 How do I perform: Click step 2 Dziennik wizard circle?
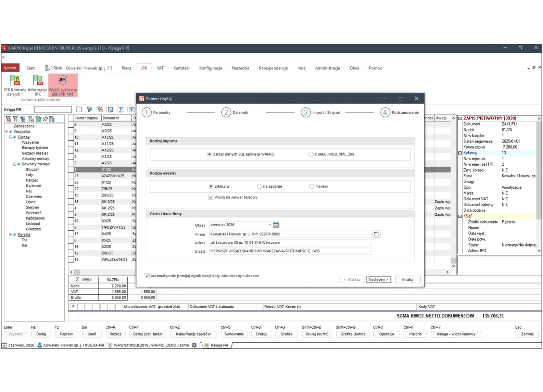[x=226, y=112]
